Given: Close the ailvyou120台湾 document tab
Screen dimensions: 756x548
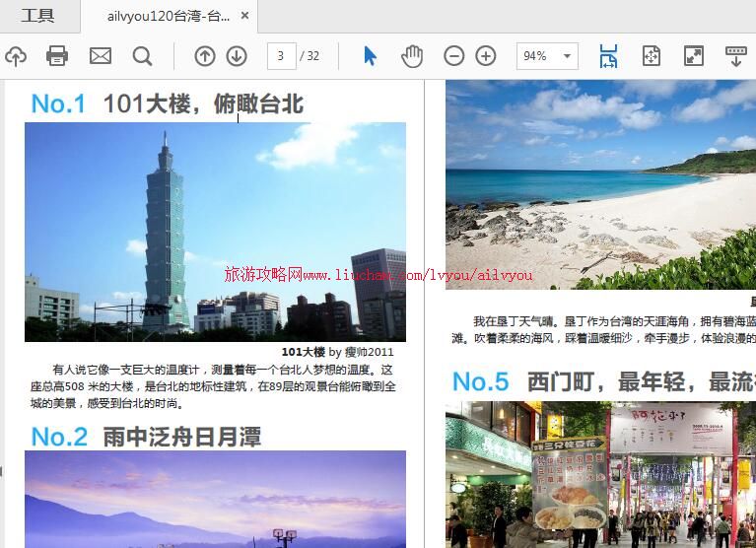Looking at the screenshot, I should 245,17.
